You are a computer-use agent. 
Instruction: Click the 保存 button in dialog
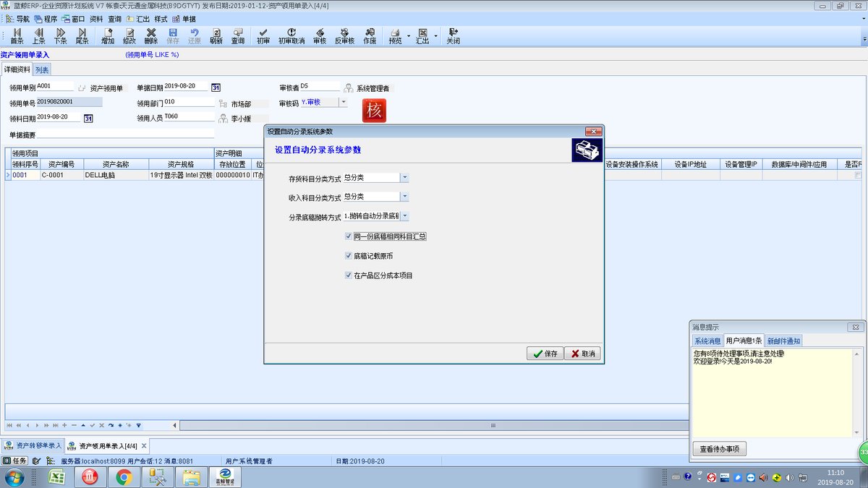coord(545,354)
